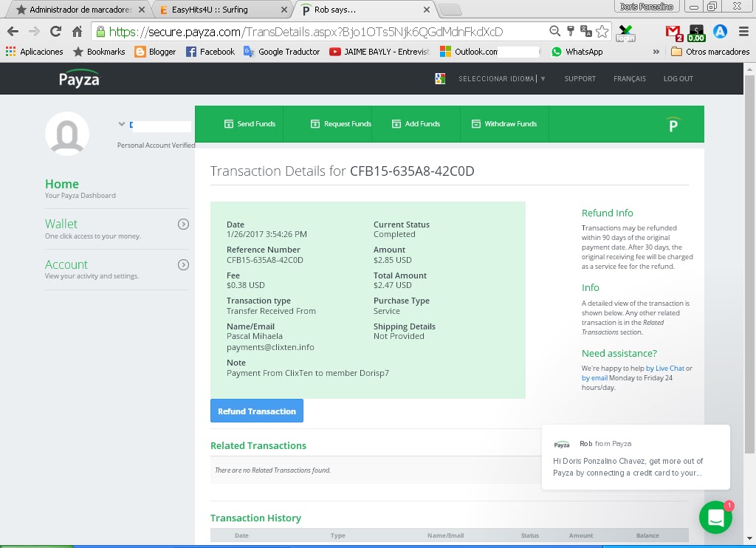Open Request Funds

(x=341, y=124)
